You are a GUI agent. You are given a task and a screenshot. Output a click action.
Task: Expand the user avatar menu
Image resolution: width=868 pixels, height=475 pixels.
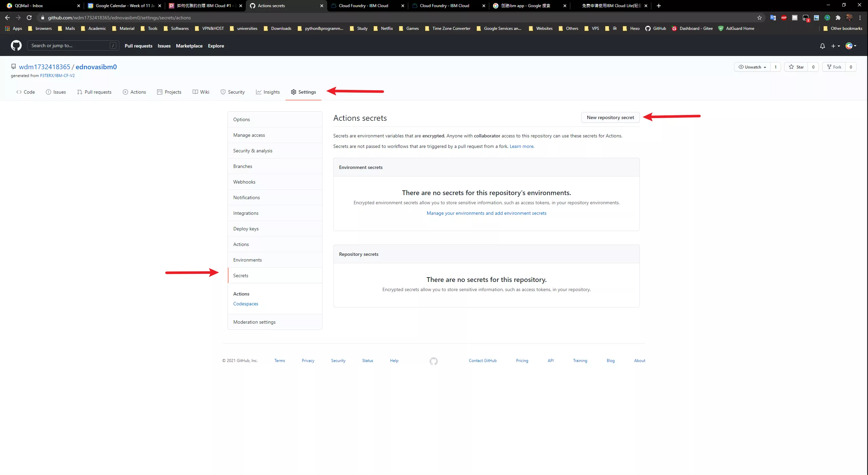coord(851,46)
